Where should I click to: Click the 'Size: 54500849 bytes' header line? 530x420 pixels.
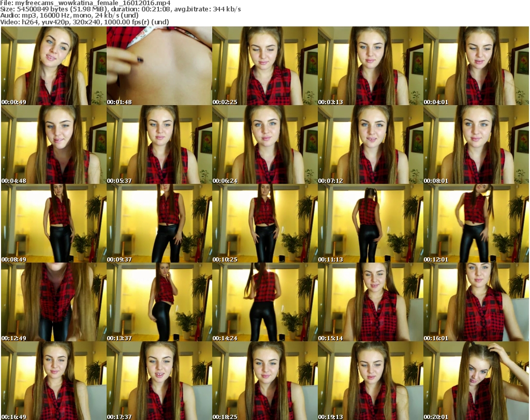[x=120, y=9]
